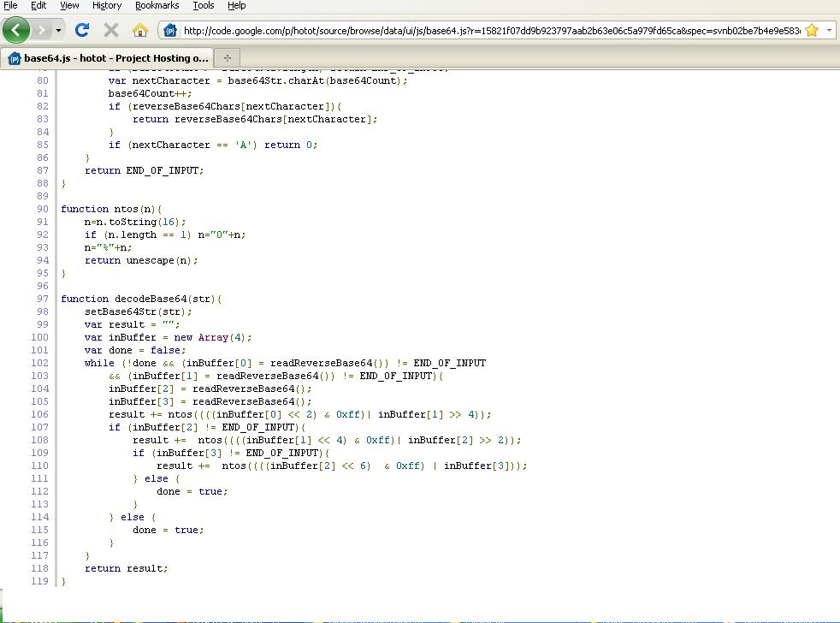The image size is (840, 623).
Task: Click the favicon on the base64.js tab
Action: point(13,59)
